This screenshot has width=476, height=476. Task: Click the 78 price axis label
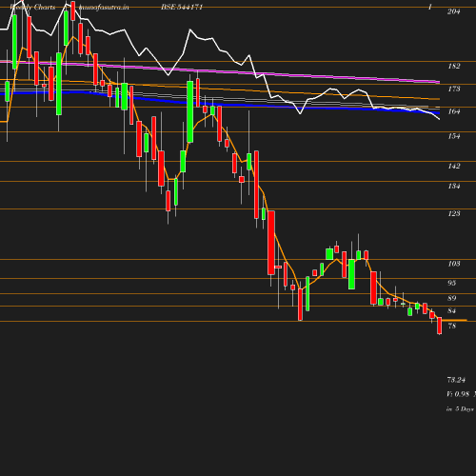click(452, 326)
